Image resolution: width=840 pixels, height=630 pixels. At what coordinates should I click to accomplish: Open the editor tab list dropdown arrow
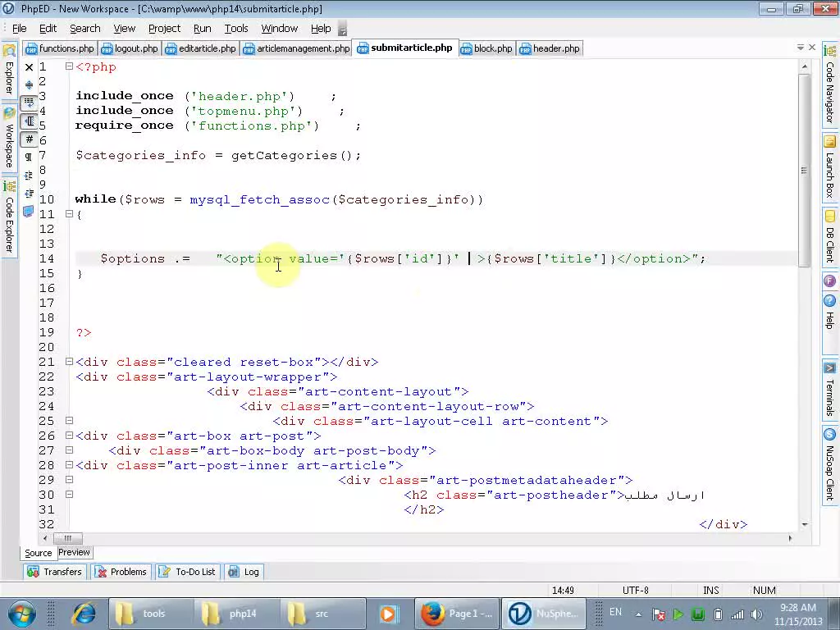pyautogui.click(x=800, y=47)
